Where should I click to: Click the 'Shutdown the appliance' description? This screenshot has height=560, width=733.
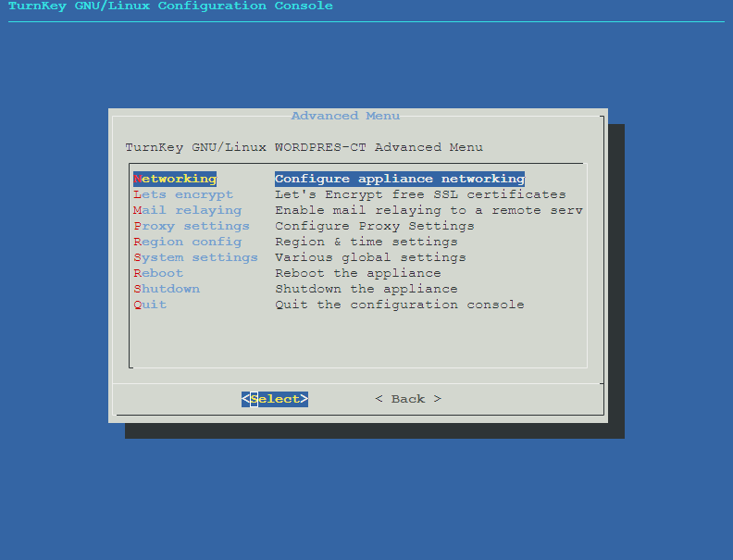(x=366, y=289)
